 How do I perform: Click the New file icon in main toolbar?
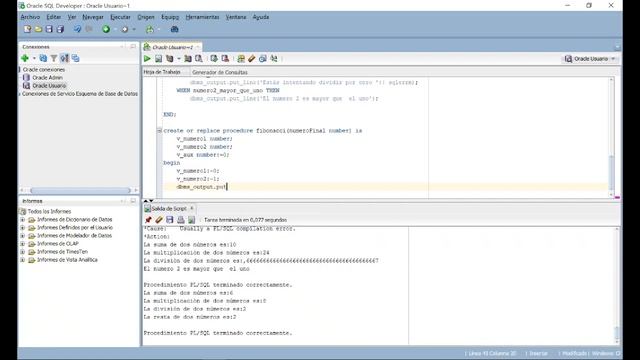[27, 29]
